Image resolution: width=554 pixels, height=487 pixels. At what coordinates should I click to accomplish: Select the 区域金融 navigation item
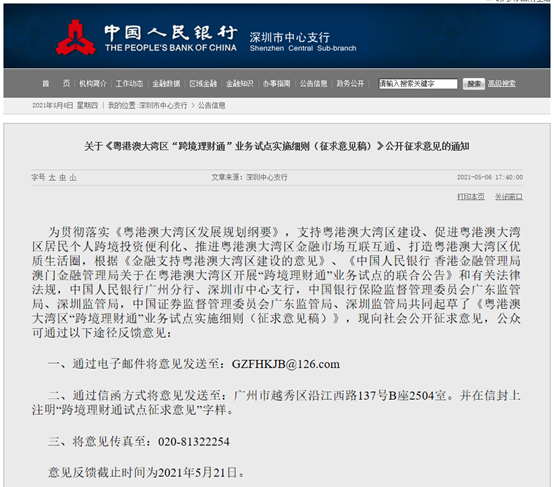click(203, 84)
